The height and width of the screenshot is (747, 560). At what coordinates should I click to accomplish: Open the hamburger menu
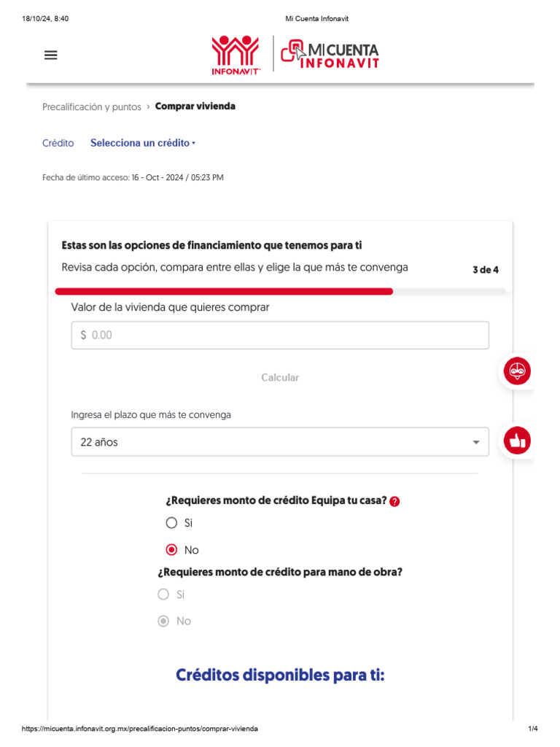pyautogui.click(x=51, y=55)
